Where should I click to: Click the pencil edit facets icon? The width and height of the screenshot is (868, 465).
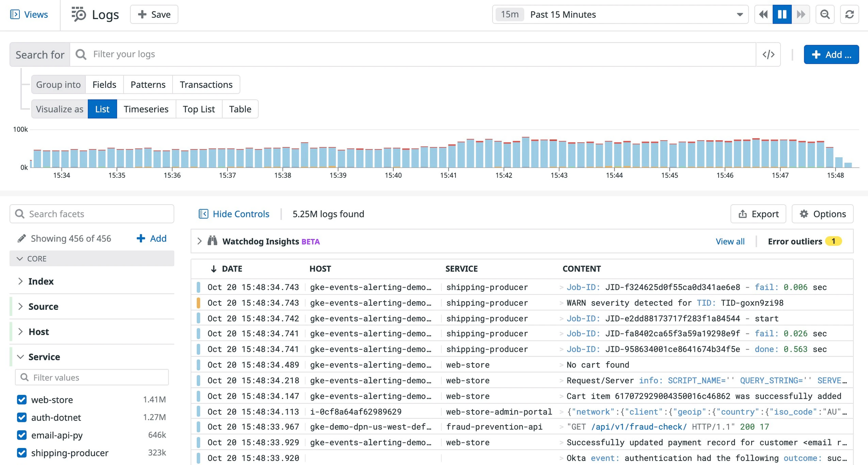pos(22,238)
